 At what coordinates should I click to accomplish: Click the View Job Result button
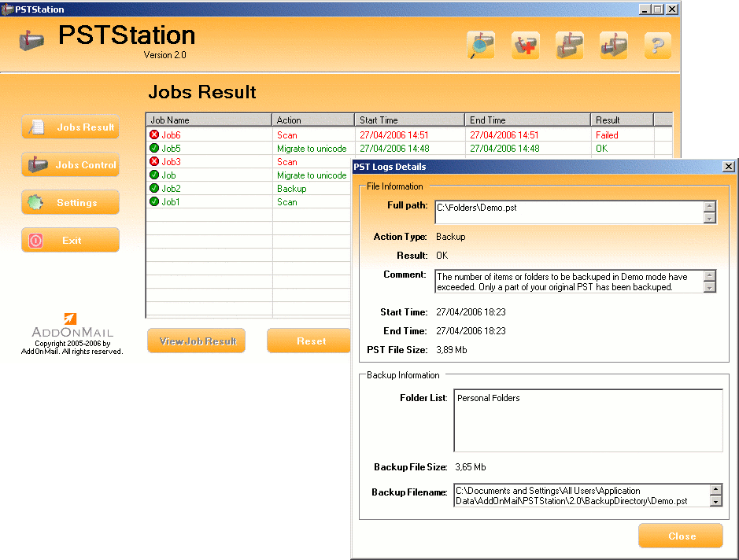(197, 341)
